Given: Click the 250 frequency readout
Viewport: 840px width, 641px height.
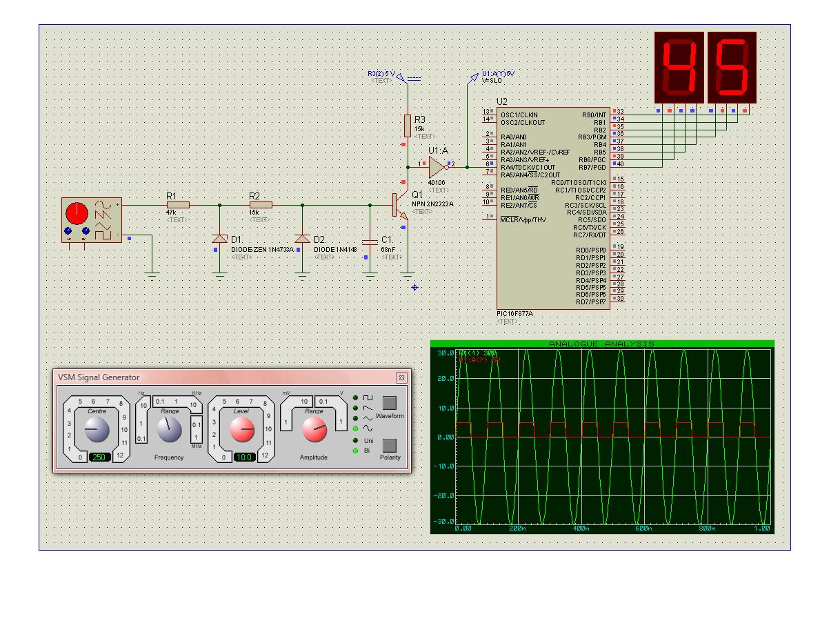Looking at the screenshot, I should (100, 457).
